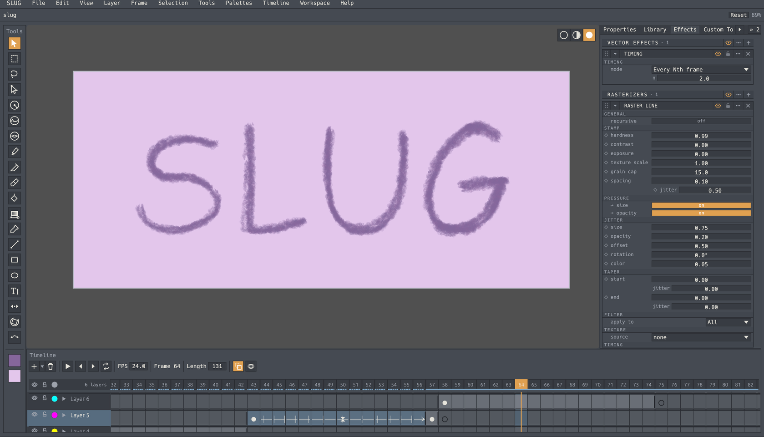Screen dimensions: 764x437
Task: Select the lasso tool
Action: [x=14, y=74]
